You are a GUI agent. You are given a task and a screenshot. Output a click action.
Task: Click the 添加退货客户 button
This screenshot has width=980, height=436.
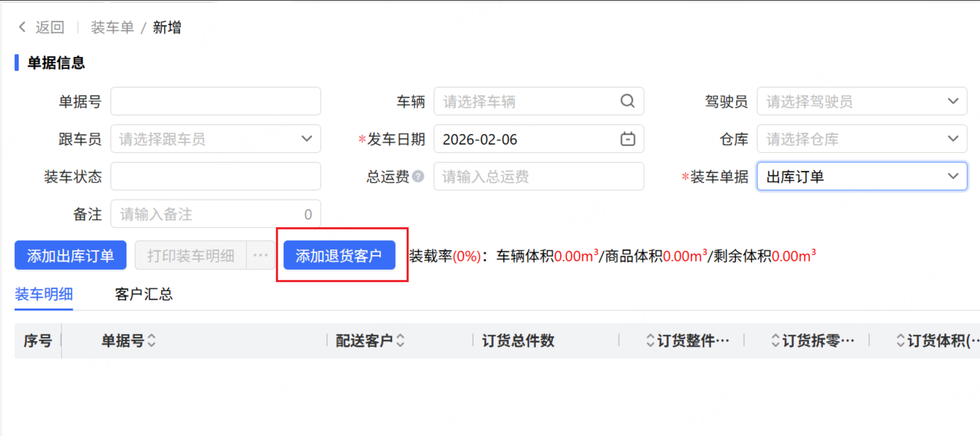click(339, 255)
